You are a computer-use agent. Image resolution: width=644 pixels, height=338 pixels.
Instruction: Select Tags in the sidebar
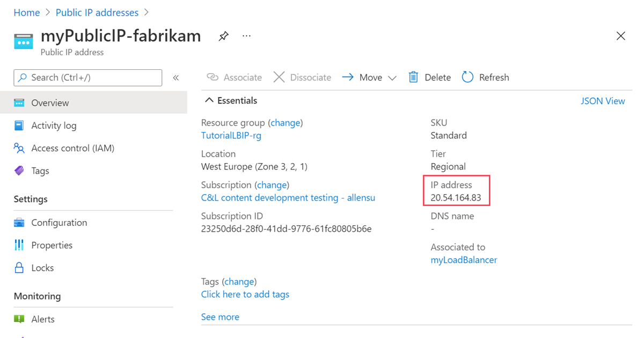coord(40,171)
